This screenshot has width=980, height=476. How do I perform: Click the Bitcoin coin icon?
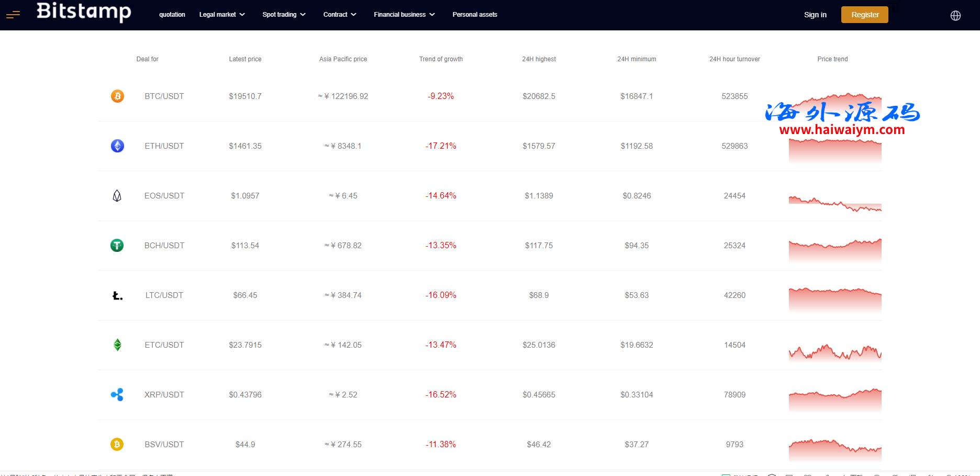point(117,96)
